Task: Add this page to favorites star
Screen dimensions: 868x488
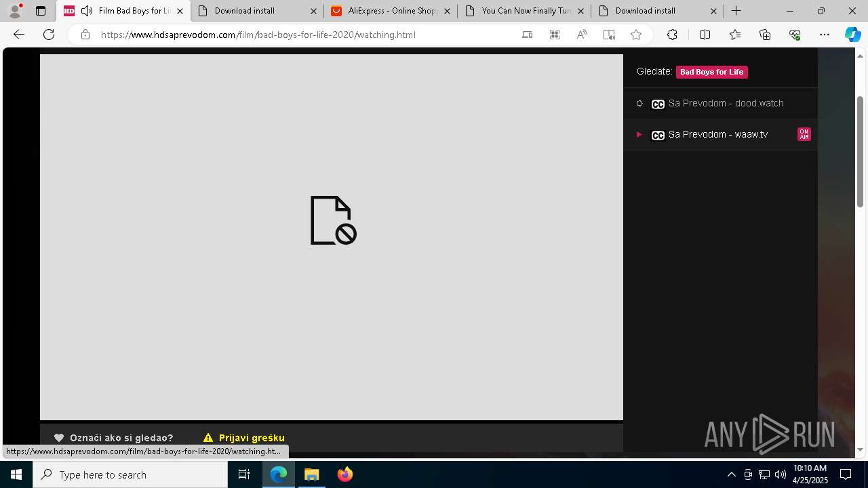Action: (636, 35)
